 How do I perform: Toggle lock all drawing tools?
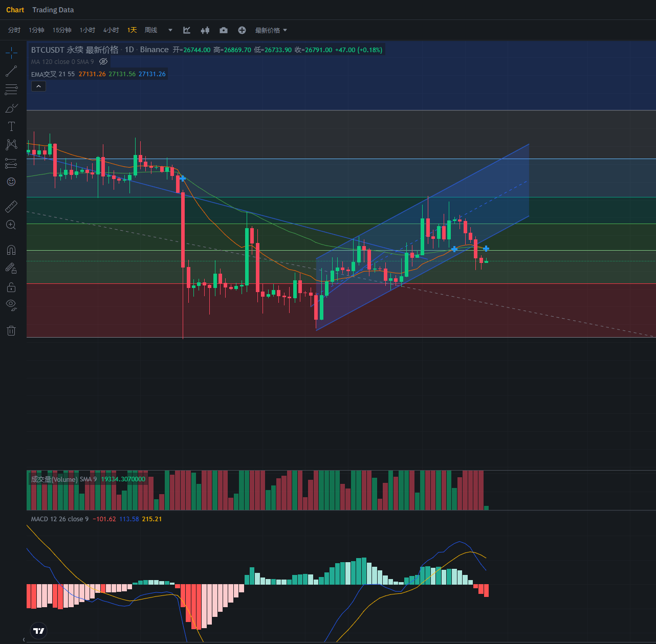point(11,287)
